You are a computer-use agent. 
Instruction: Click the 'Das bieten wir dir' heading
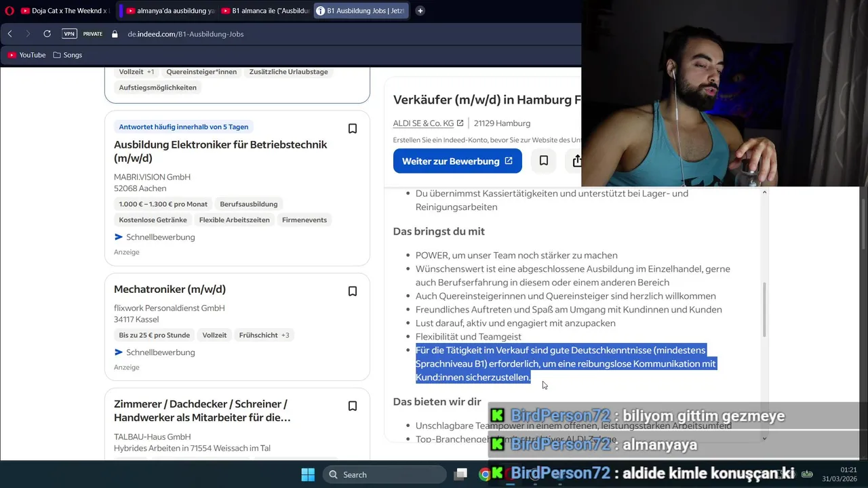[x=437, y=401]
